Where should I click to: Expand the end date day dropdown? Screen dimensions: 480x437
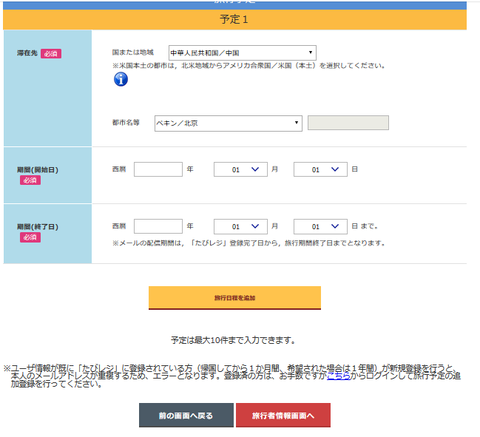pyautogui.click(x=320, y=226)
